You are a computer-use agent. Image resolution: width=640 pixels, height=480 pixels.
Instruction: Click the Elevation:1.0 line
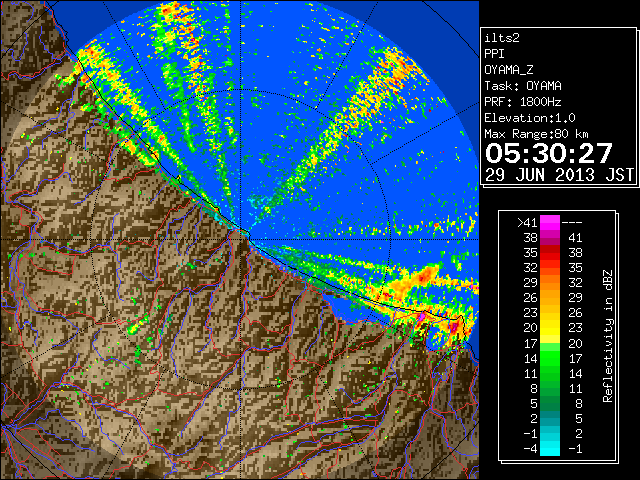[530, 118]
